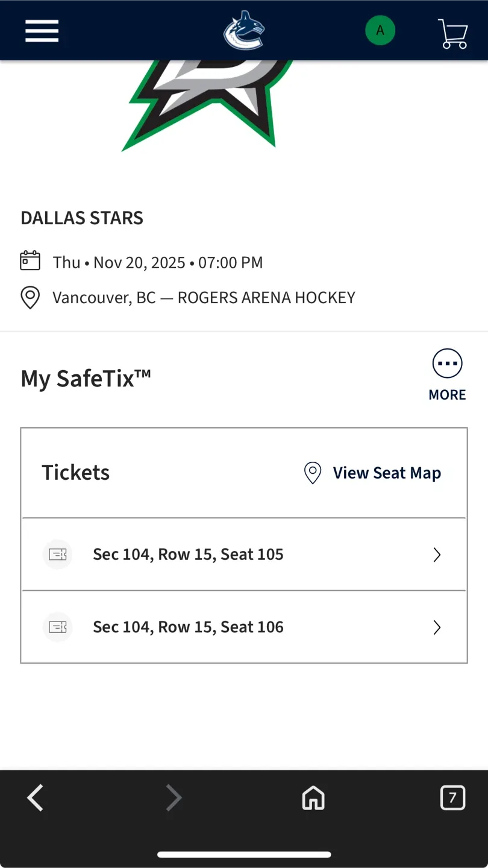Open the green account avatar
488x868 pixels.
[380, 30]
